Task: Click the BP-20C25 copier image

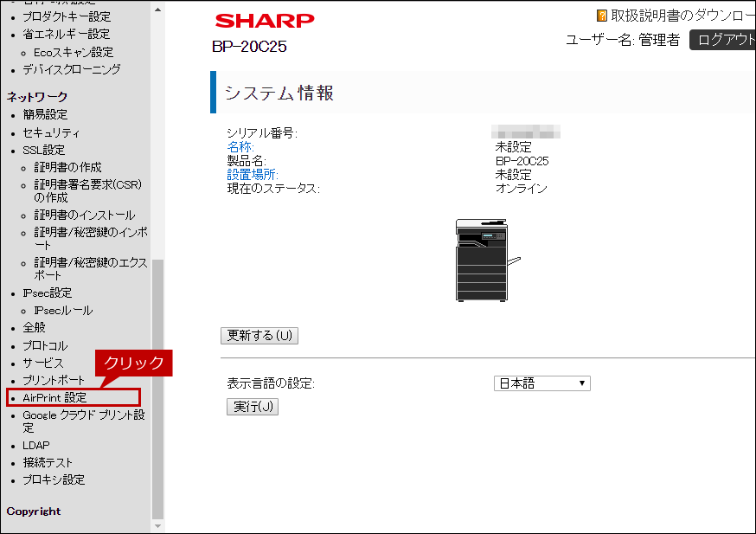Action: [x=488, y=260]
